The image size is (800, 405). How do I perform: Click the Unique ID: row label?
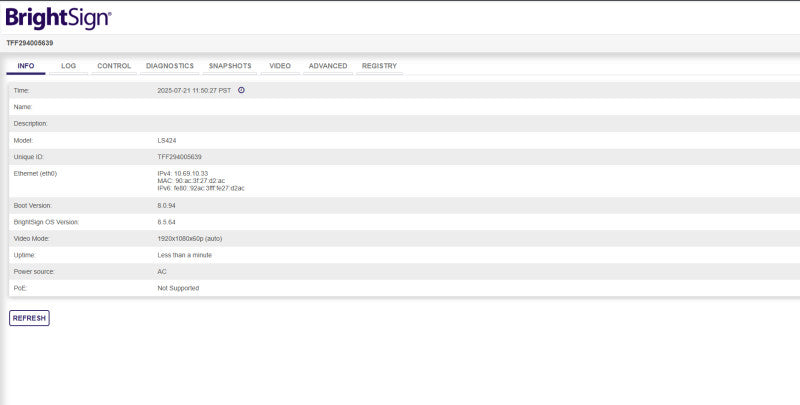click(x=28, y=157)
